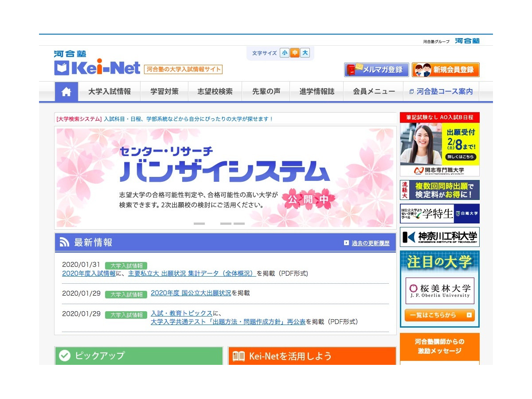Open the 学習対策 menu

click(x=164, y=92)
